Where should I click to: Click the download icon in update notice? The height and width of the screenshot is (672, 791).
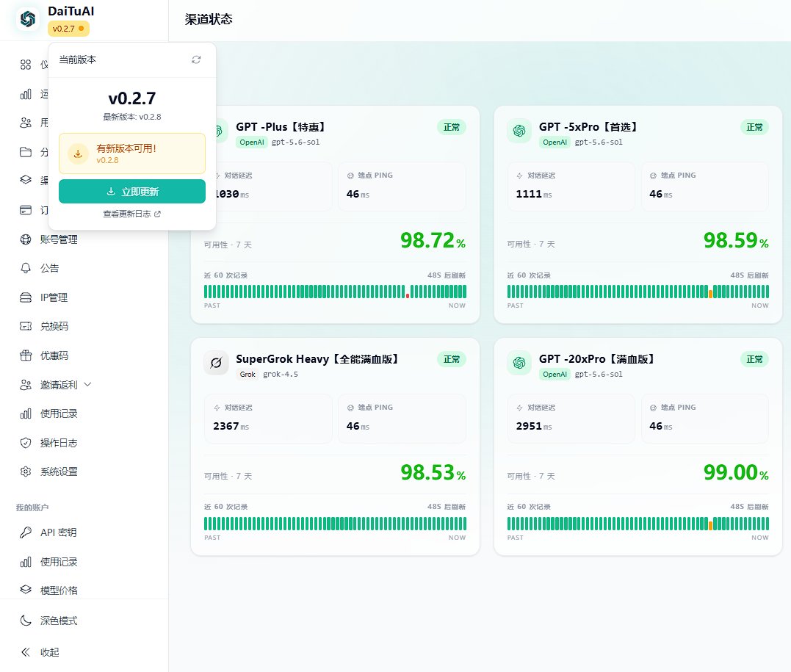click(x=78, y=154)
